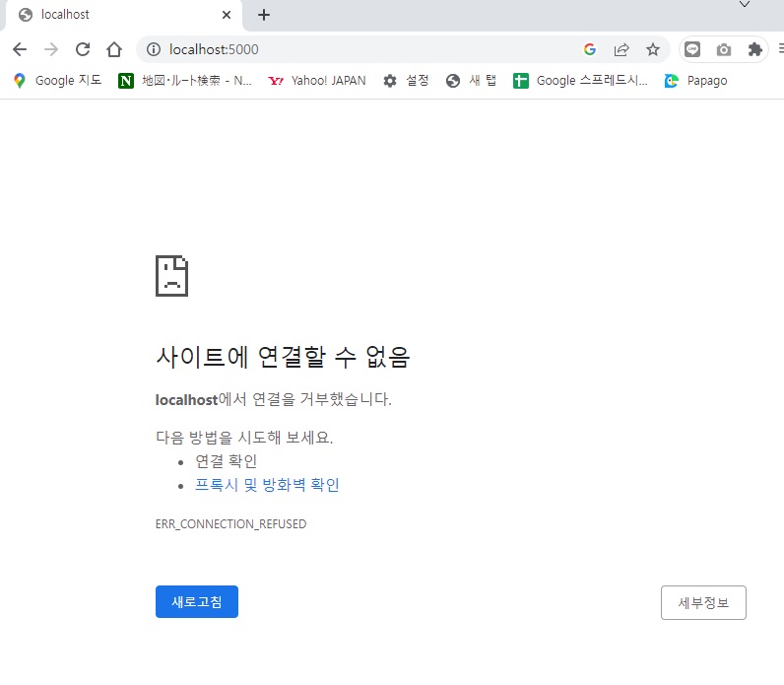Click the camera screenshot extension icon

(724, 49)
